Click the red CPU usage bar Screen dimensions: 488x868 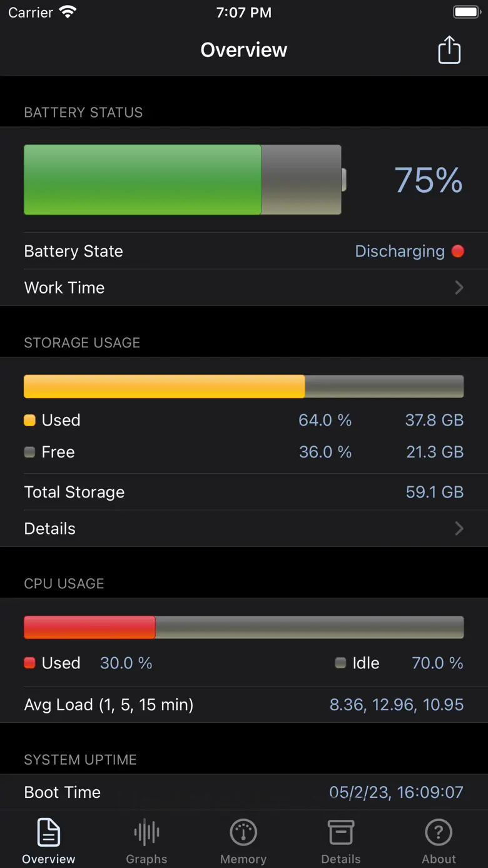click(89, 628)
